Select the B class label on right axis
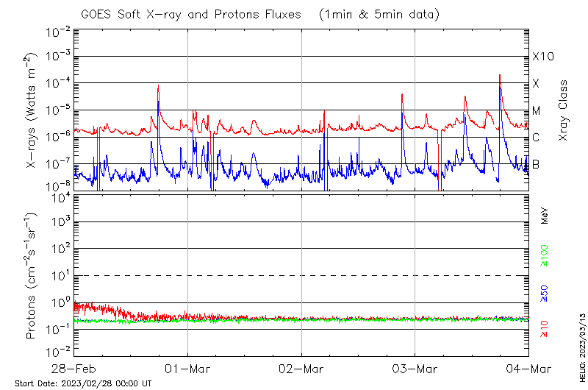 pyautogui.click(x=536, y=164)
